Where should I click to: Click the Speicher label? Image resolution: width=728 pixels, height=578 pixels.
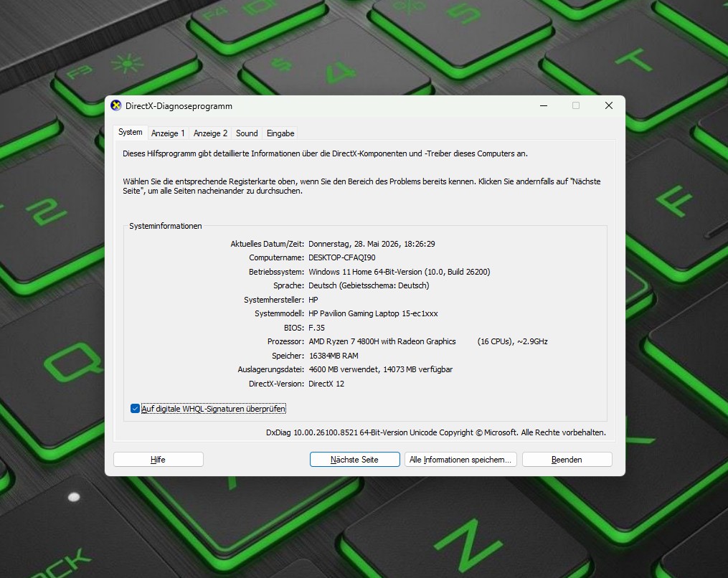pos(288,356)
